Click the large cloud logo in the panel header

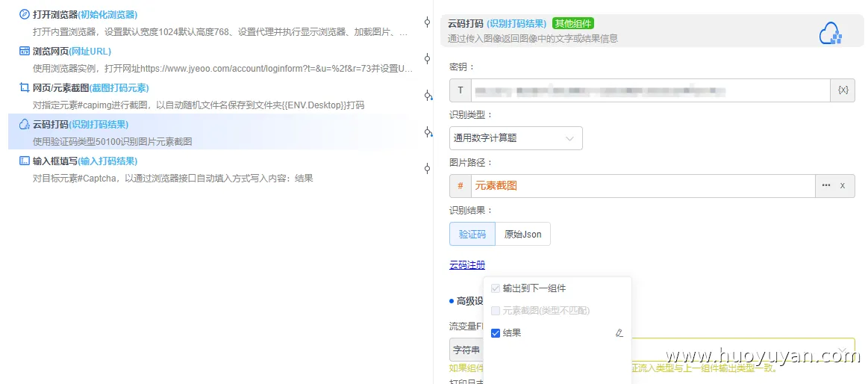(x=831, y=33)
